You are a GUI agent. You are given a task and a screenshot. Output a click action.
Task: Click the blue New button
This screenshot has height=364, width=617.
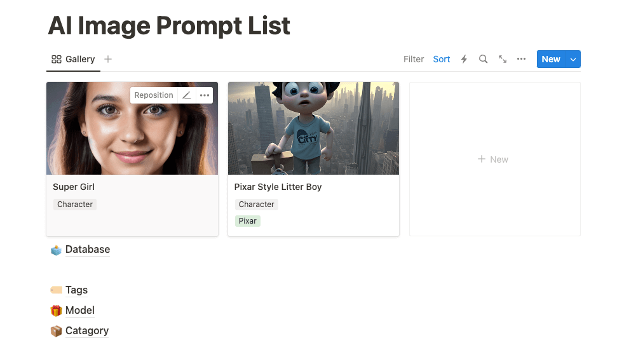click(551, 59)
